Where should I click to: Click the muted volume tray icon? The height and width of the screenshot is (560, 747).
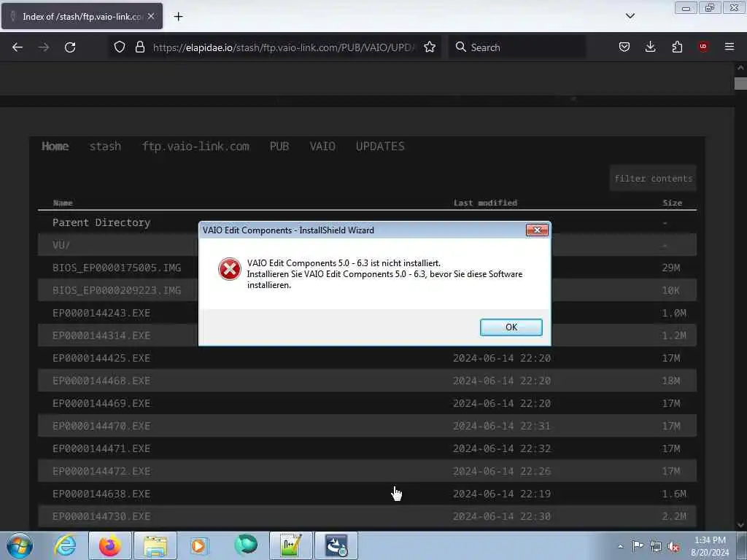click(673, 546)
